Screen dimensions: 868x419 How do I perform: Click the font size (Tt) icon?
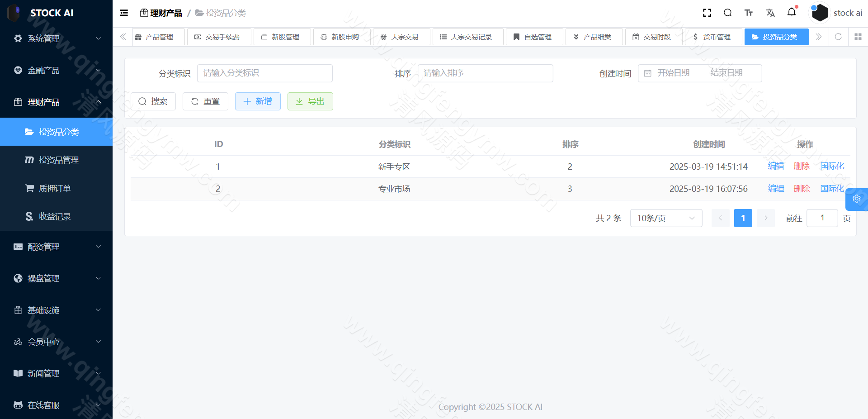748,13
